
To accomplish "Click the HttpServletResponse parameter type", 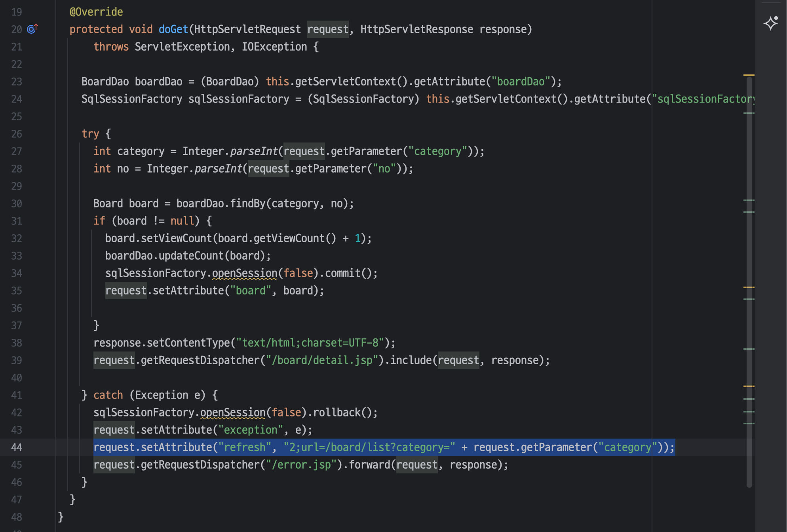I will tap(417, 29).
